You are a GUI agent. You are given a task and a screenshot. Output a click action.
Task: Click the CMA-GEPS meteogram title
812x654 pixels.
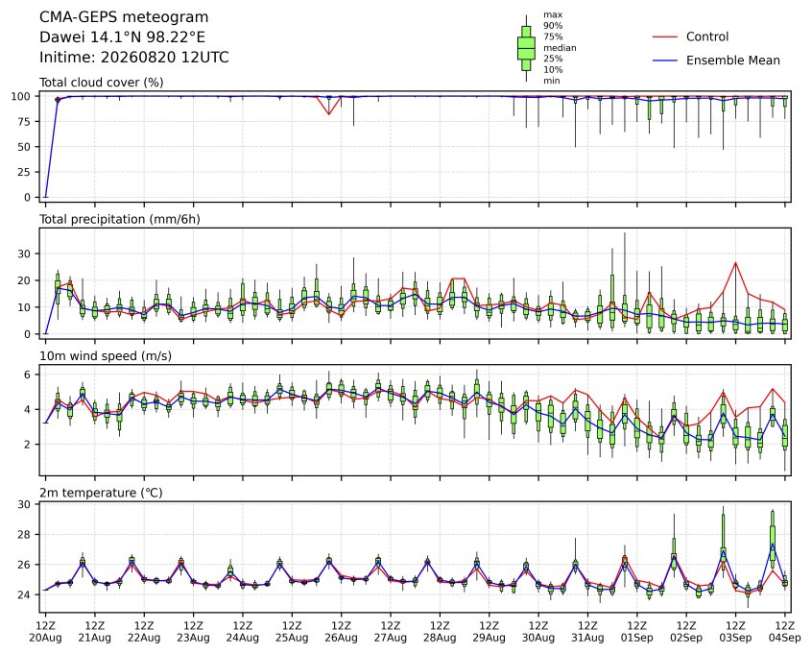coord(124,17)
